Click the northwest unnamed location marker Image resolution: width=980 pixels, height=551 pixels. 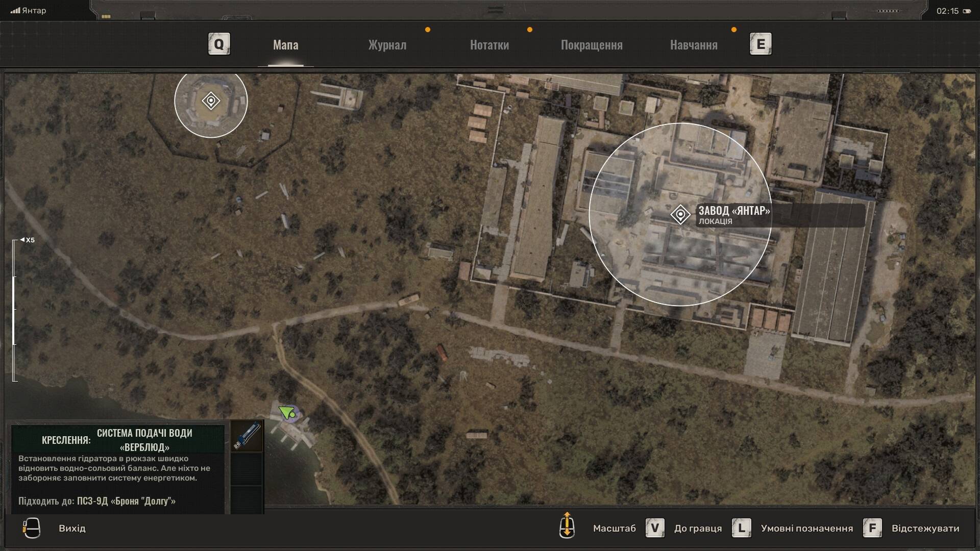coord(211,101)
